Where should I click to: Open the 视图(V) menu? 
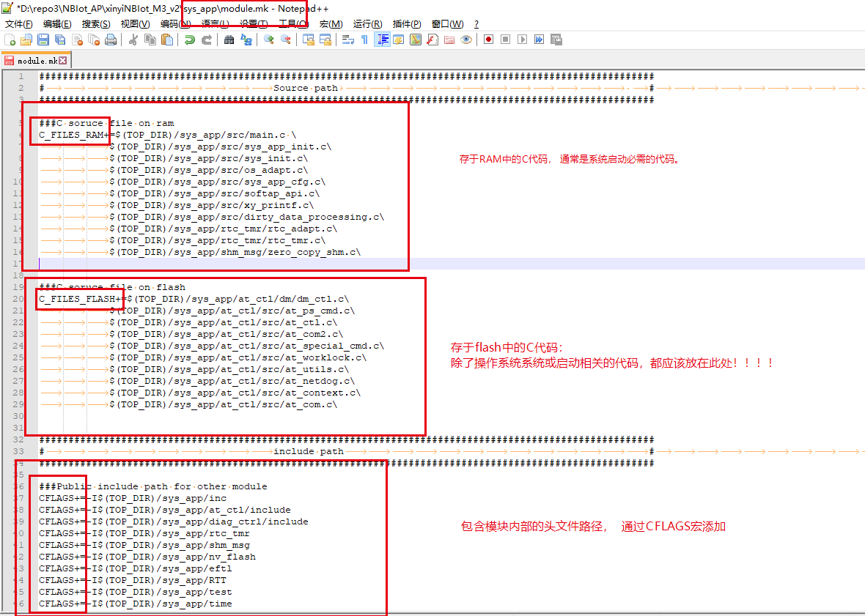click(135, 24)
